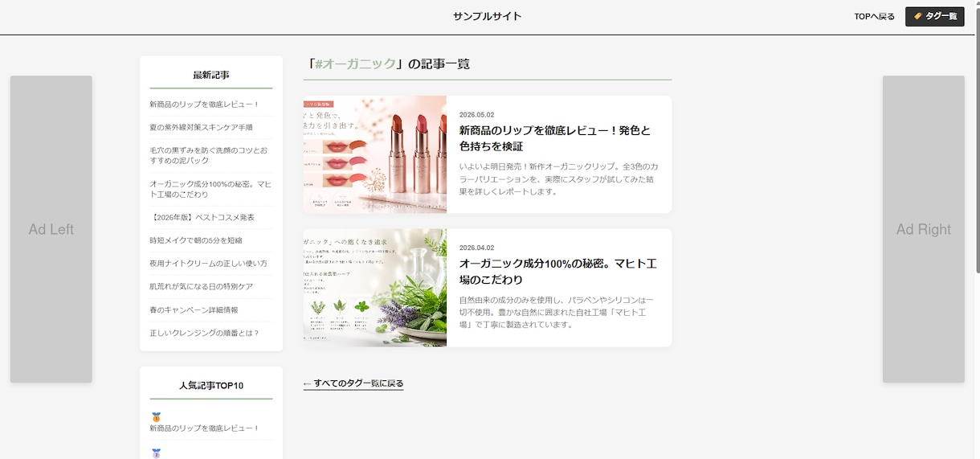
Task: Open 毛穴の黒ずみを防ぐ洗顔のコツ article link
Action: point(209,155)
